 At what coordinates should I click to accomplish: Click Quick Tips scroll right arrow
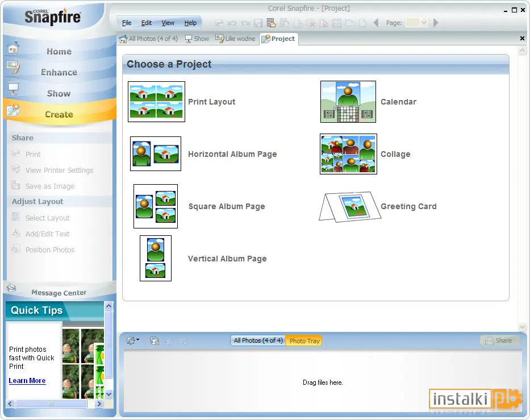click(x=99, y=404)
